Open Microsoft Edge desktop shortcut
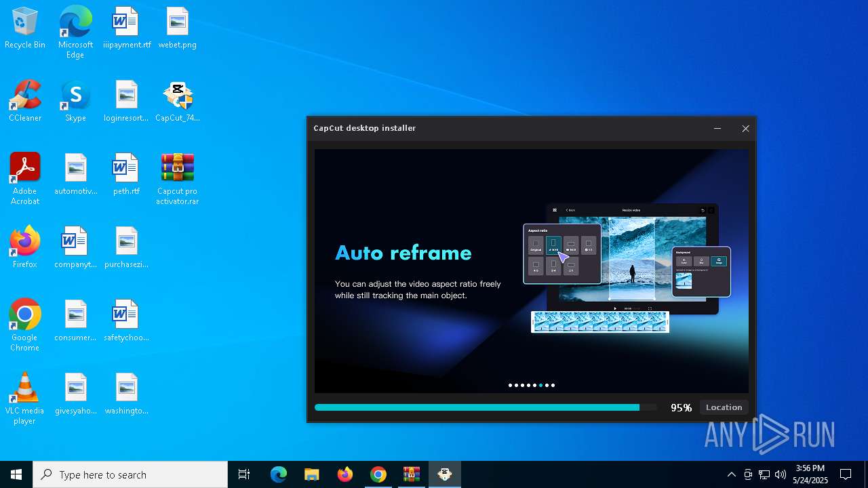 [75, 33]
